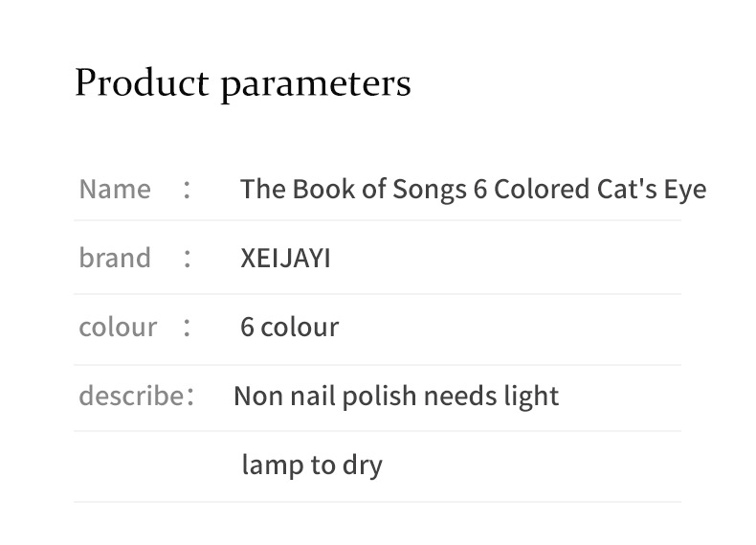The image size is (756, 545).
Task: Click the XEIJAYI brand value
Action: [285, 258]
